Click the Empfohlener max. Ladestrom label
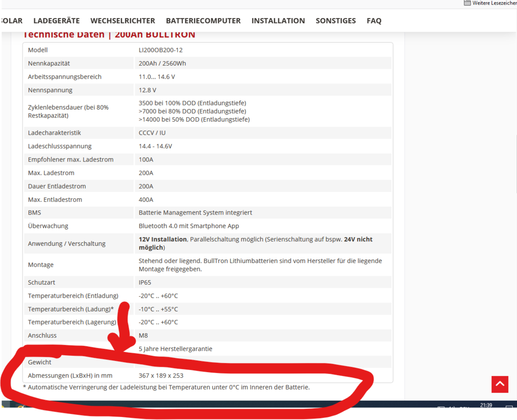517x420 pixels. tap(71, 160)
